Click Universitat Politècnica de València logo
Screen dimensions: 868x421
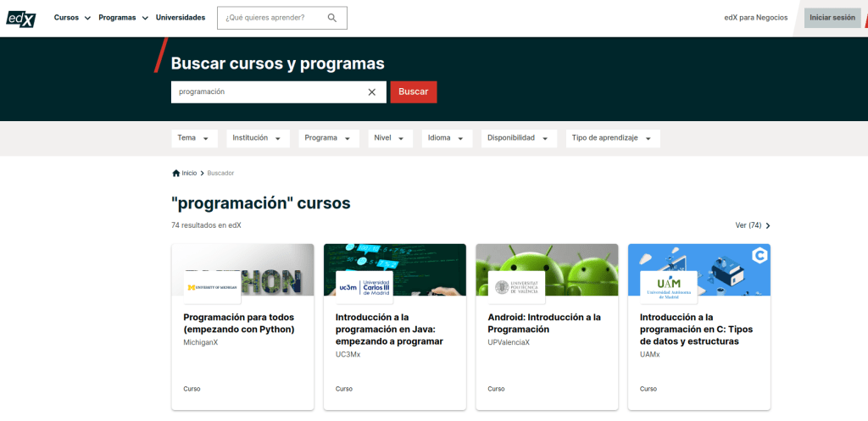click(x=516, y=288)
